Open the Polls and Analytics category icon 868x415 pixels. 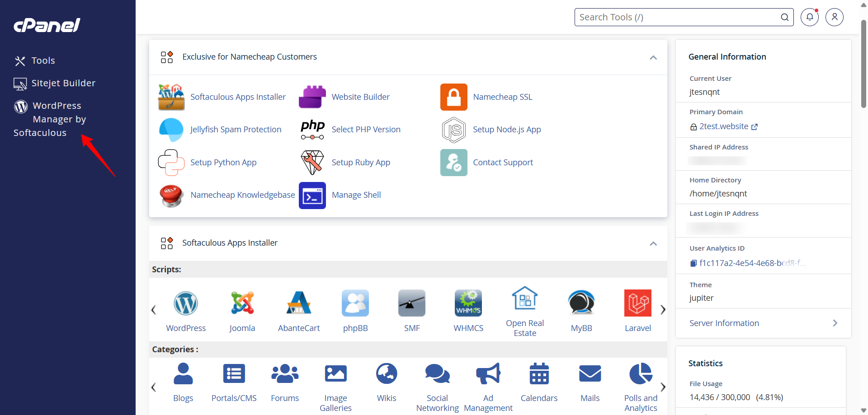[641, 374]
